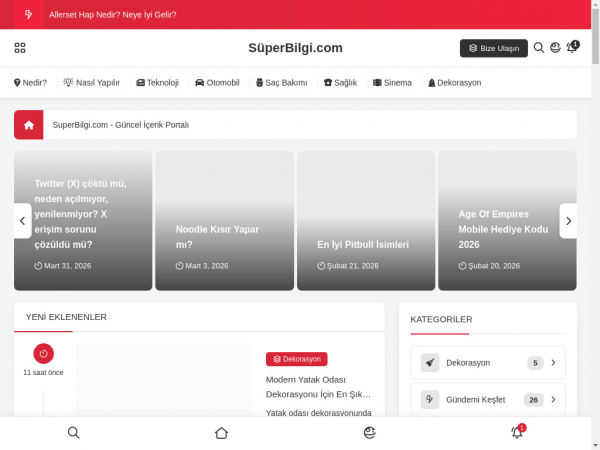Toggle theme icon in bottom bar
Viewport: 600px width, 450px height.
tap(369, 432)
